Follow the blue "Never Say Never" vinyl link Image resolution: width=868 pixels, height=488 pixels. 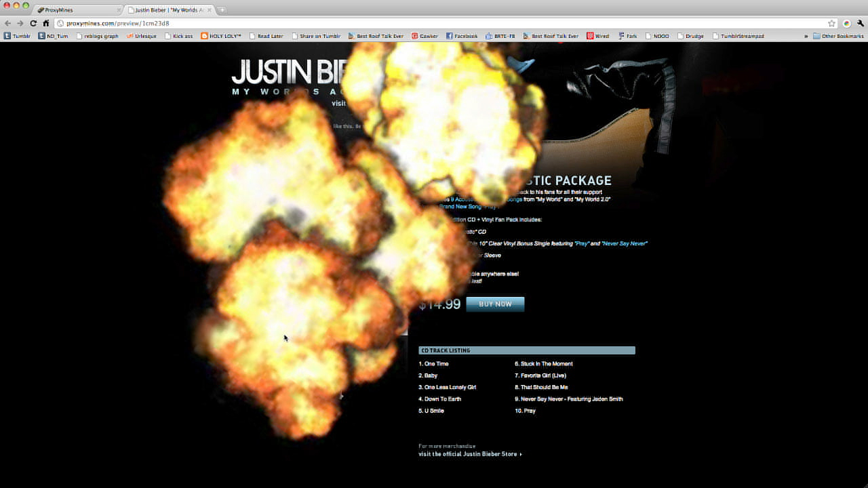pyautogui.click(x=624, y=243)
